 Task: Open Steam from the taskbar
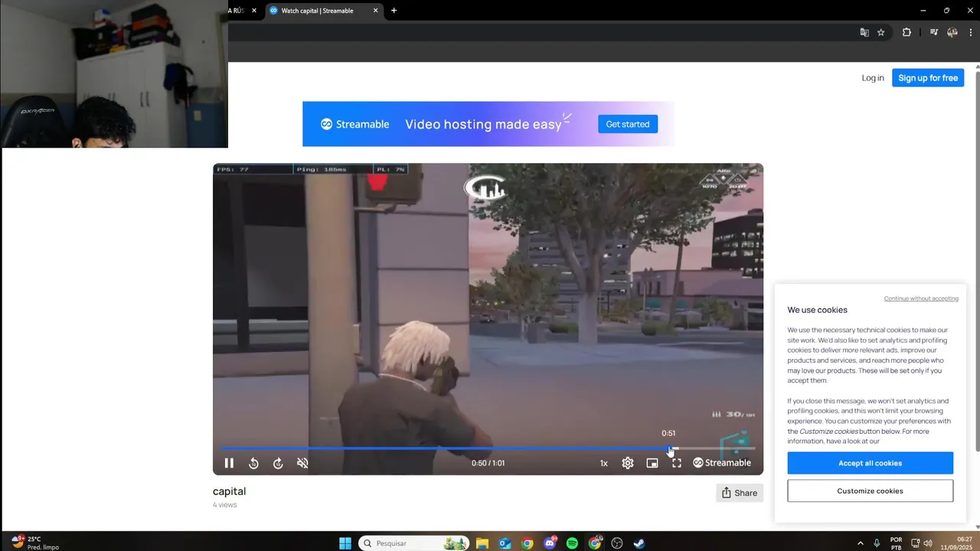point(639,543)
